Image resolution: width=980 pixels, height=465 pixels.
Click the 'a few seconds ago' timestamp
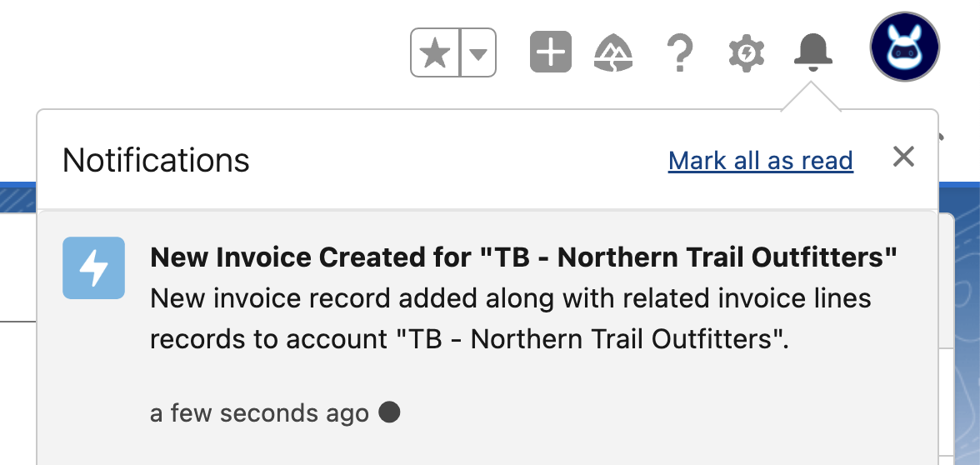[x=259, y=413]
